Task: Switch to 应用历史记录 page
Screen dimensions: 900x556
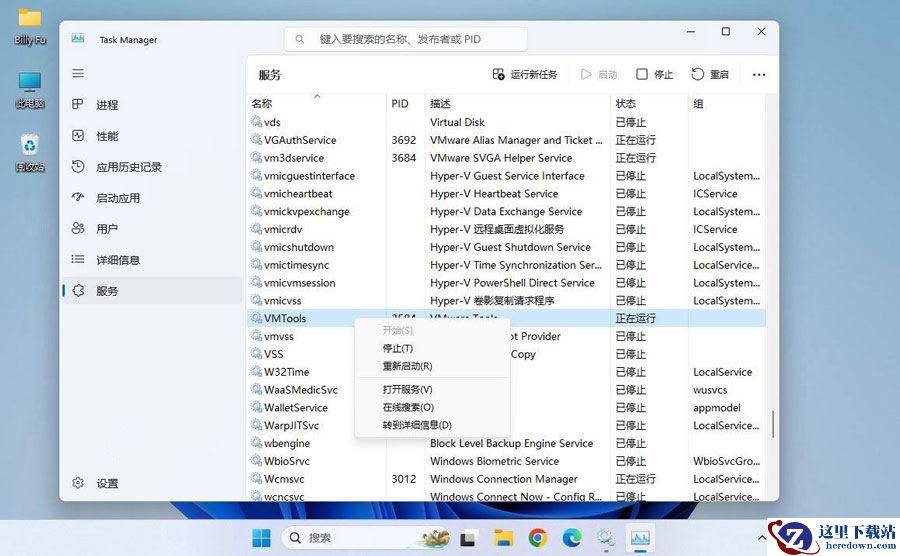Action: click(x=152, y=167)
